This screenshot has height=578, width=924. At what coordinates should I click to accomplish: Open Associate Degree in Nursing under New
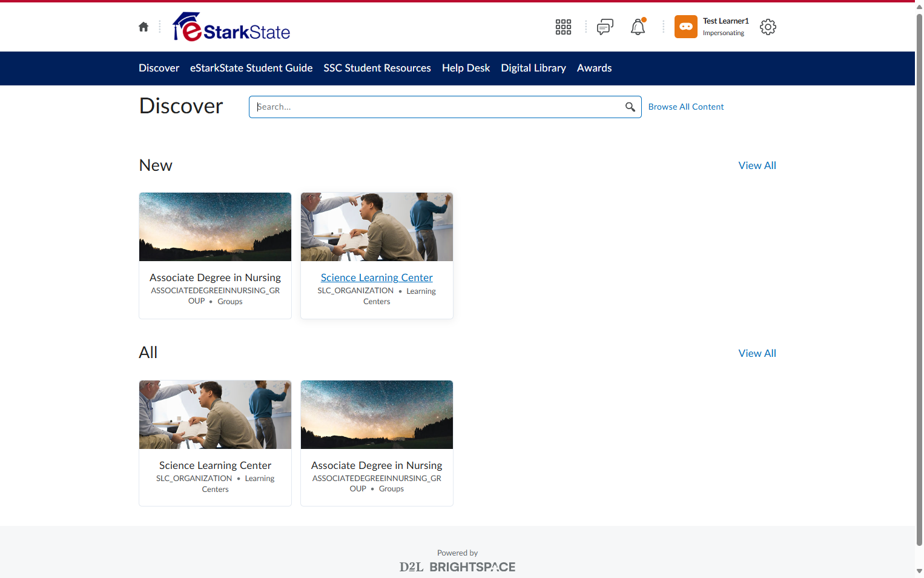(215, 277)
